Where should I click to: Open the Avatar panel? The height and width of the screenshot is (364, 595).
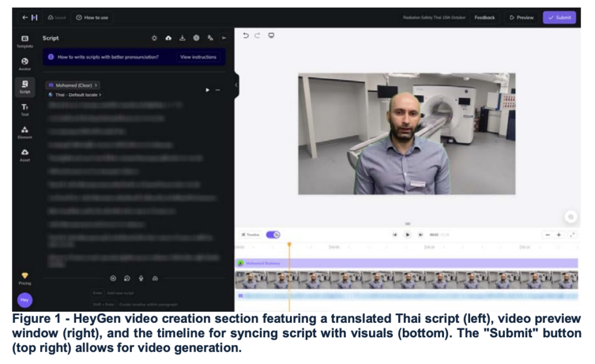(x=24, y=63)
